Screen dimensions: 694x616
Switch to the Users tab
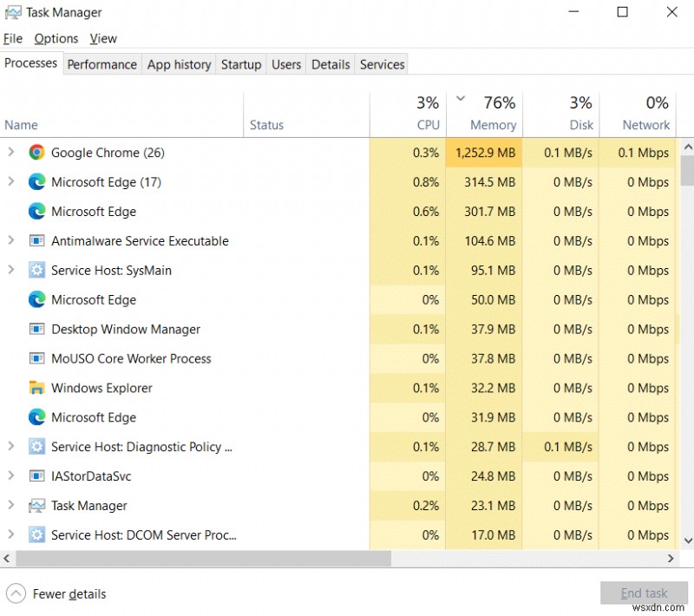click(286, 64)
